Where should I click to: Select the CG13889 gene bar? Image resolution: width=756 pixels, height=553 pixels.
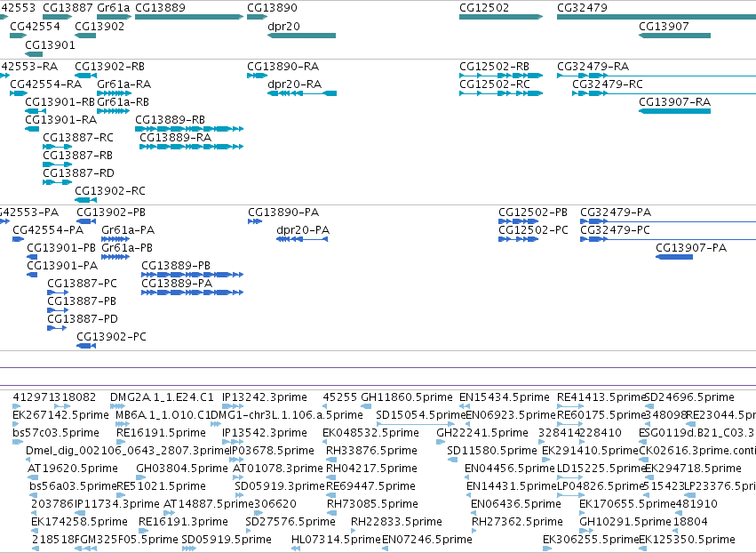coord(189,17)
